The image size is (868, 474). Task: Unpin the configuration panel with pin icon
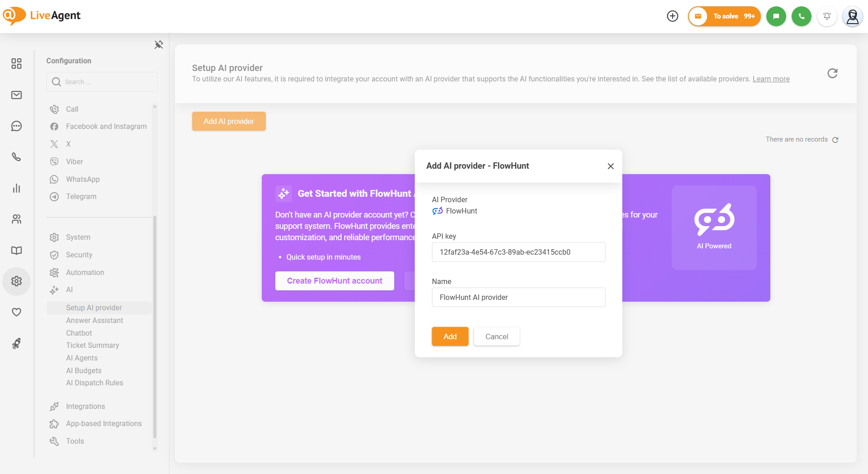pos(159,44)
